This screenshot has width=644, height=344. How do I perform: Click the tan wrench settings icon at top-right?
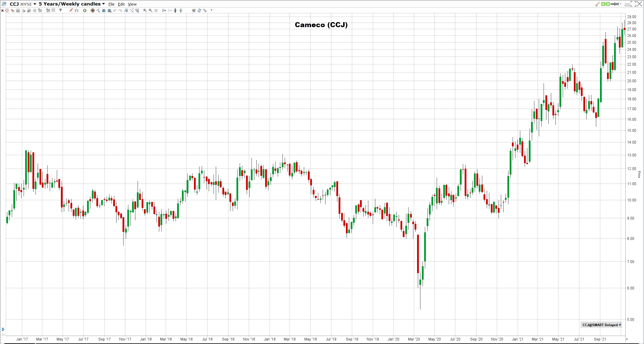click(x=597, y=4)
